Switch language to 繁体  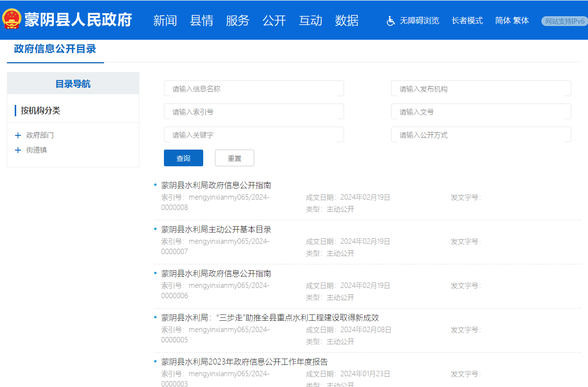[521, 21]
